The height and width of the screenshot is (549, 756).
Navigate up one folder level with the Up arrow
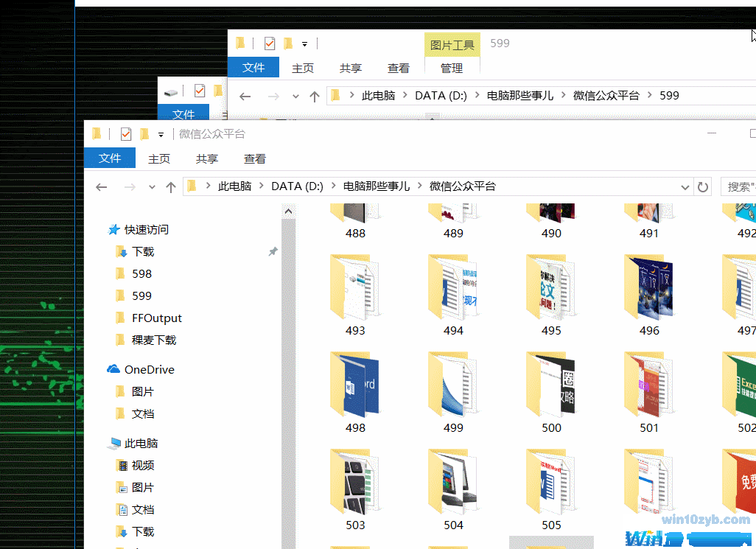point(170,186)
